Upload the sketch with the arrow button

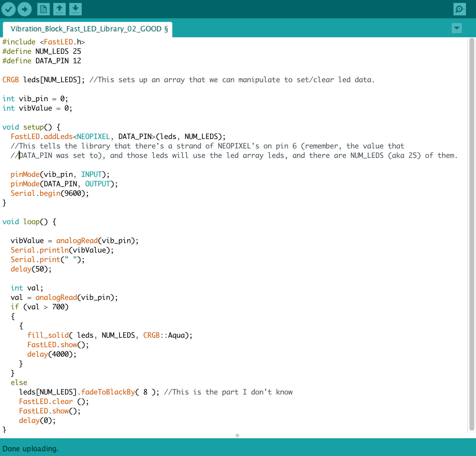coord(25,9)
